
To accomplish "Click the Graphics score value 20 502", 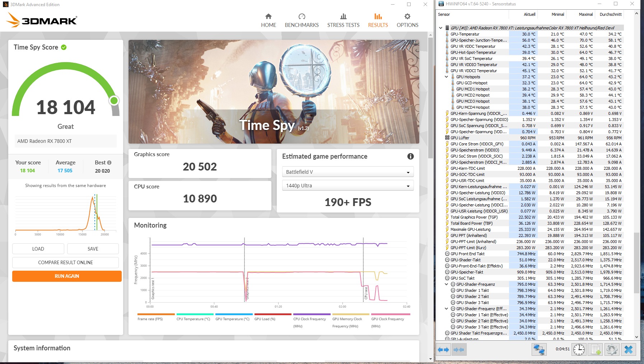I will 200,167.
